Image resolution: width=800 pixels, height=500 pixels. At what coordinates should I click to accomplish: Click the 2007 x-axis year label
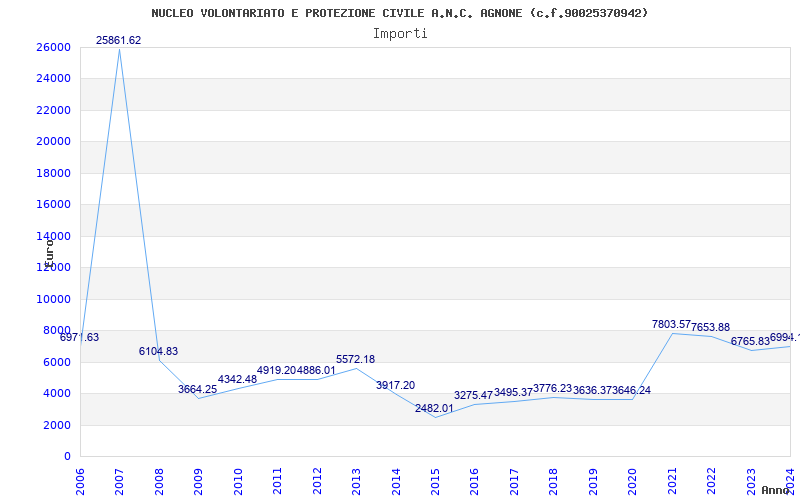119,481
